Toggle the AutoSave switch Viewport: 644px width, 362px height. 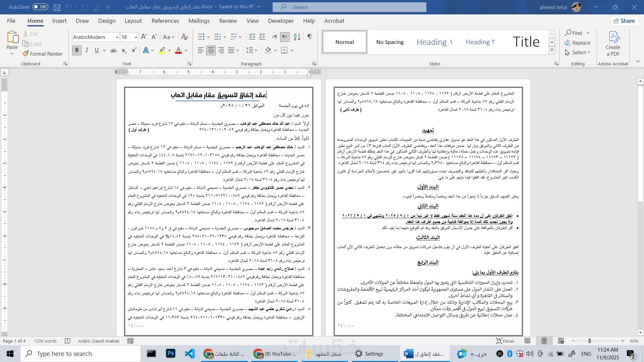(40, 7)
